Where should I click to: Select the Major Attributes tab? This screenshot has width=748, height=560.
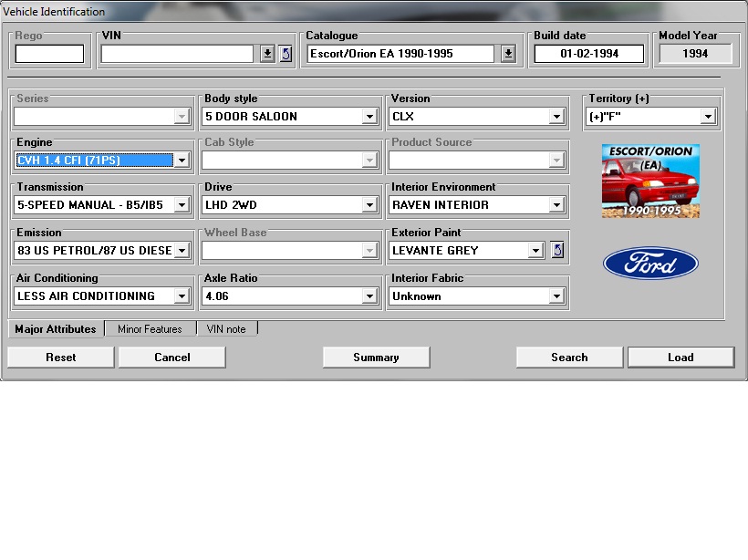coord(56,329)
